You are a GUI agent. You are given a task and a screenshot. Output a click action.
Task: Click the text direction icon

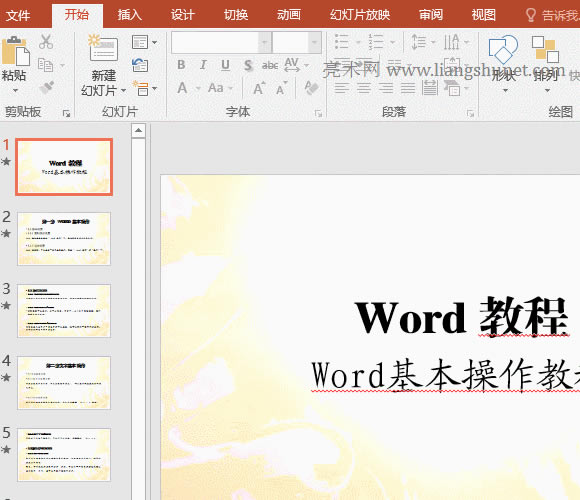coord(452,42)
